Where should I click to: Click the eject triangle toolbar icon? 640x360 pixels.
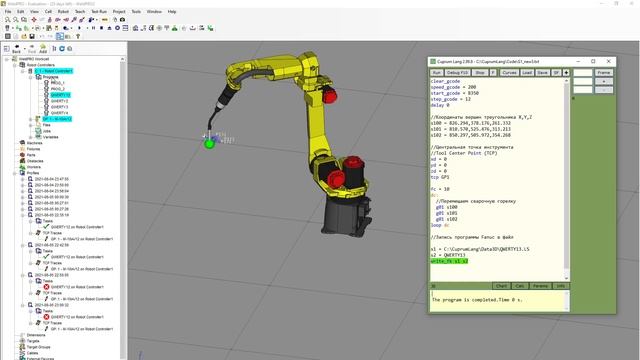(x=109, y=28)
